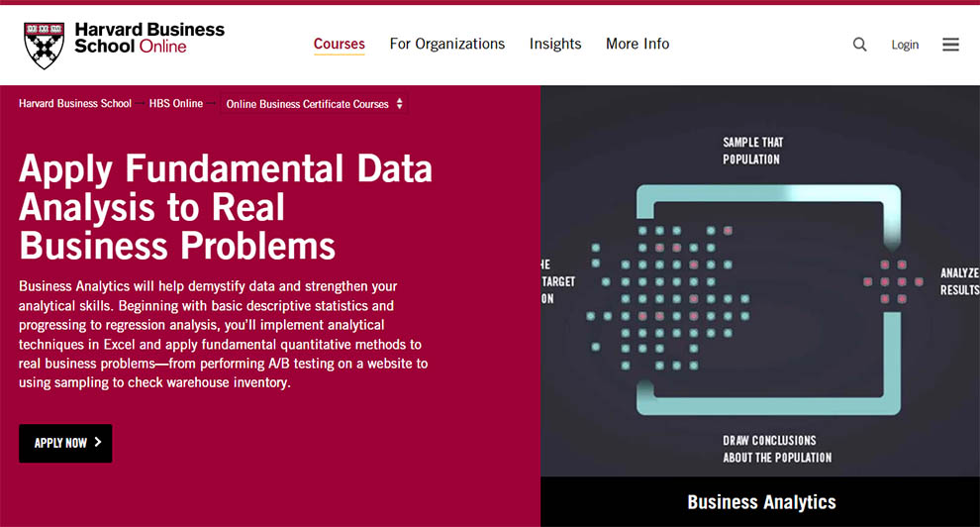
Task: Click DRAW CONCLUSIONS ABOUT THE POPULATION label
Action: point(777,449)
